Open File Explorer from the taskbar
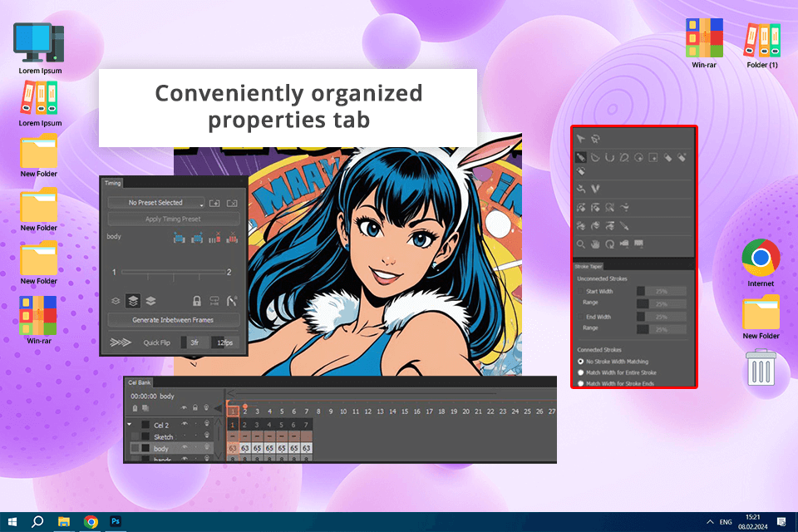 point(64,521)
